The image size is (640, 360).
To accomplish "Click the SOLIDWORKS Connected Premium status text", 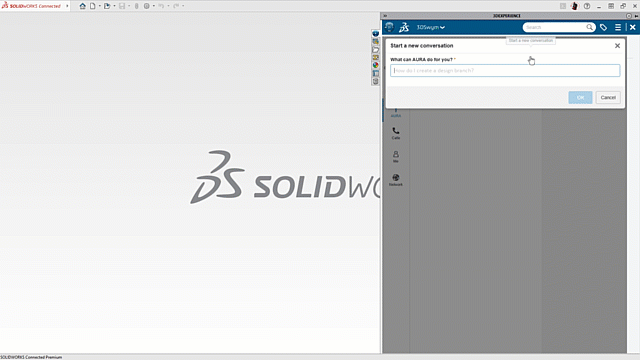I will point(31,357).
